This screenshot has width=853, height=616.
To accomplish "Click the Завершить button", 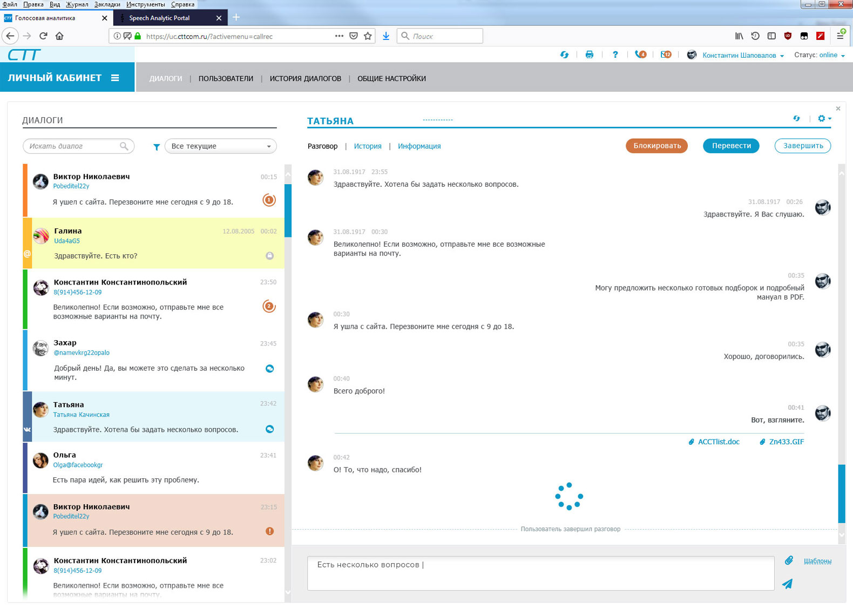I will (803, 146).
